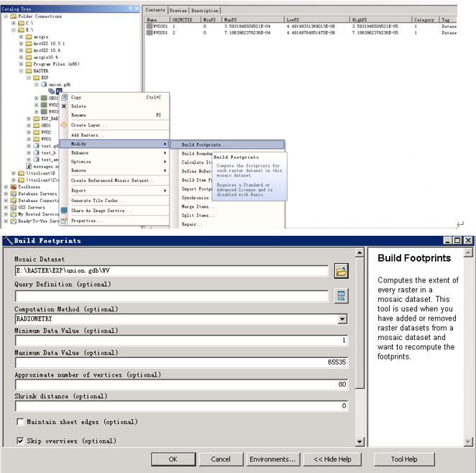Click parameters pane scroll down arrow
This screenshot has width=476, height=473.
(x=360, y=442)
